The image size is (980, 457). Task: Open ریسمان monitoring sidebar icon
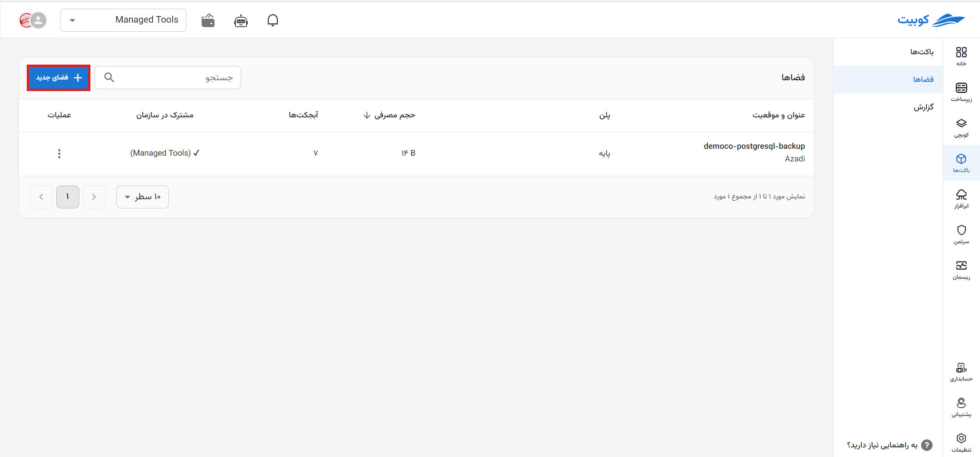click(961, 270)
